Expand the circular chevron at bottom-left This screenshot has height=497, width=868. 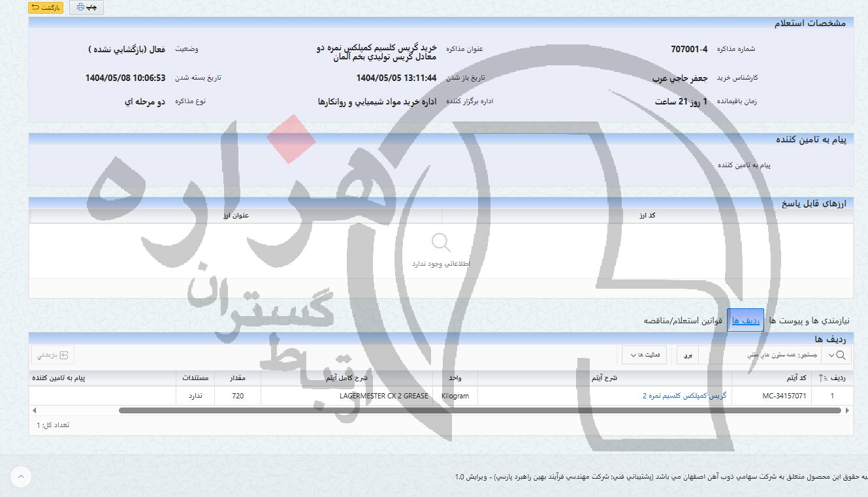20,477
